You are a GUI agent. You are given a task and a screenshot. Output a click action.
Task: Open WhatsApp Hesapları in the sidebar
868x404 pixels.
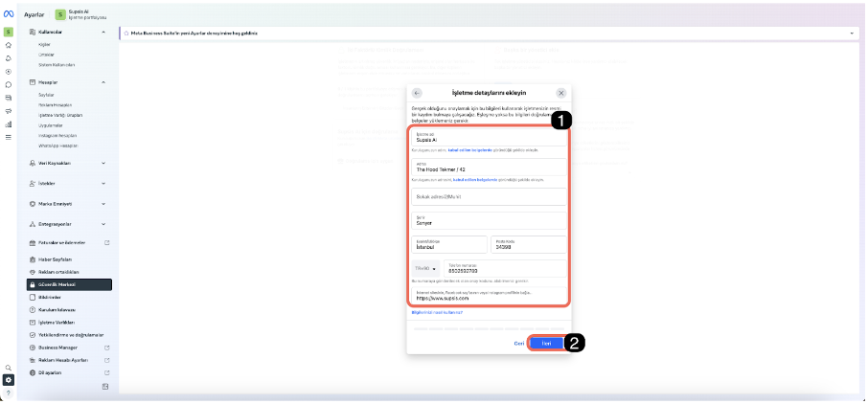click(58, 146)
